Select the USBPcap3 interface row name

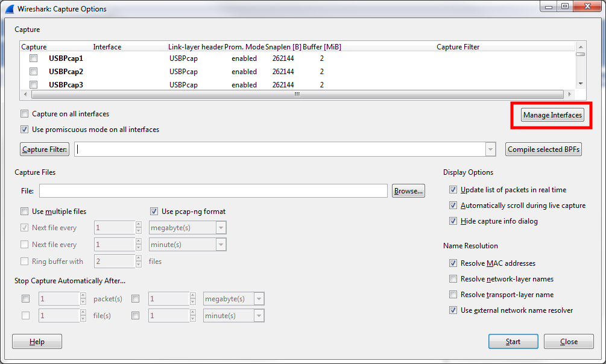[x=66, y=84]
